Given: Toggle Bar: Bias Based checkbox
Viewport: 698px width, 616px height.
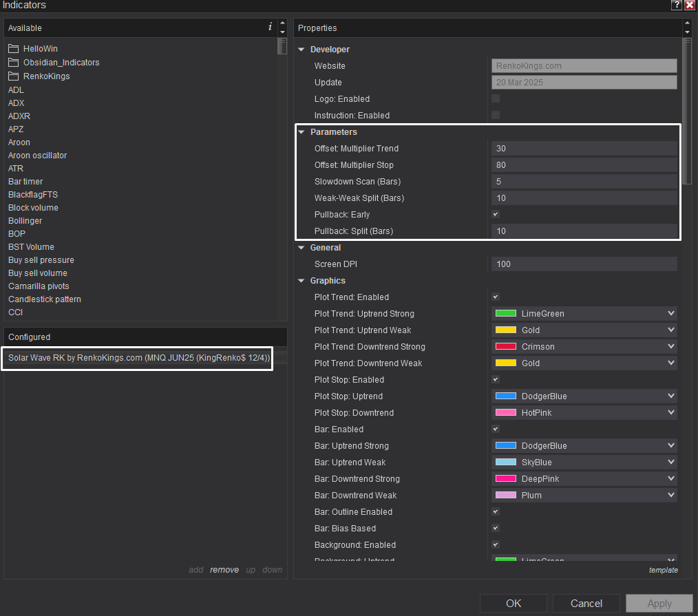Looking at the screenshot, I should tap(496, 529).
